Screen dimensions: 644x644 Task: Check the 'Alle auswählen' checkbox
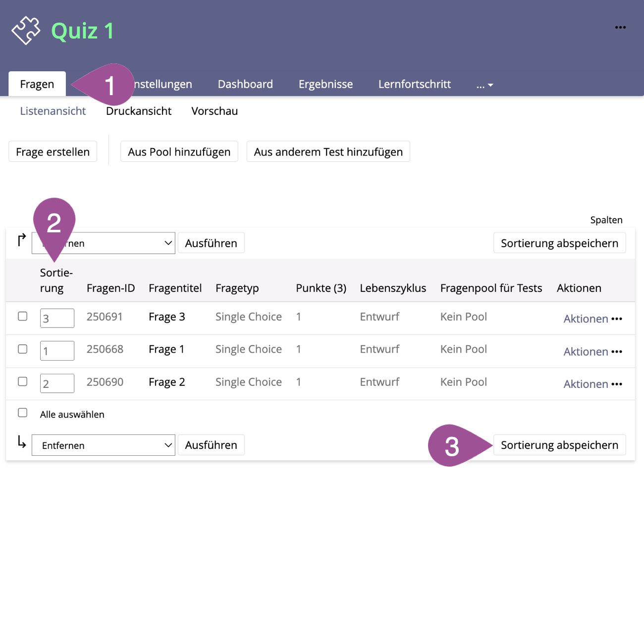click(x=23, y=413)
